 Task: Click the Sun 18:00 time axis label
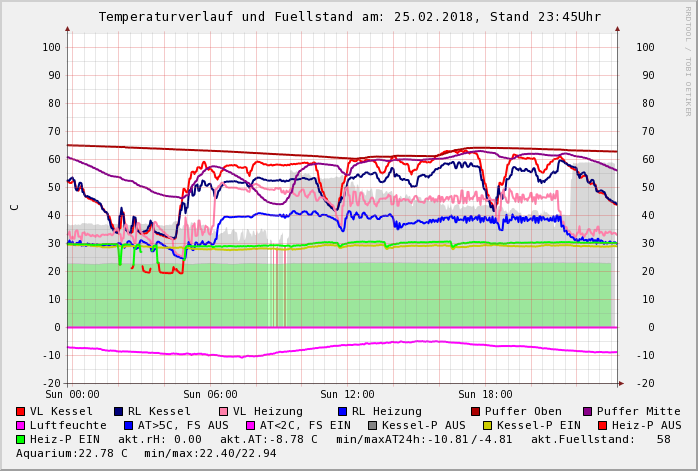click(x=484, y=394)
